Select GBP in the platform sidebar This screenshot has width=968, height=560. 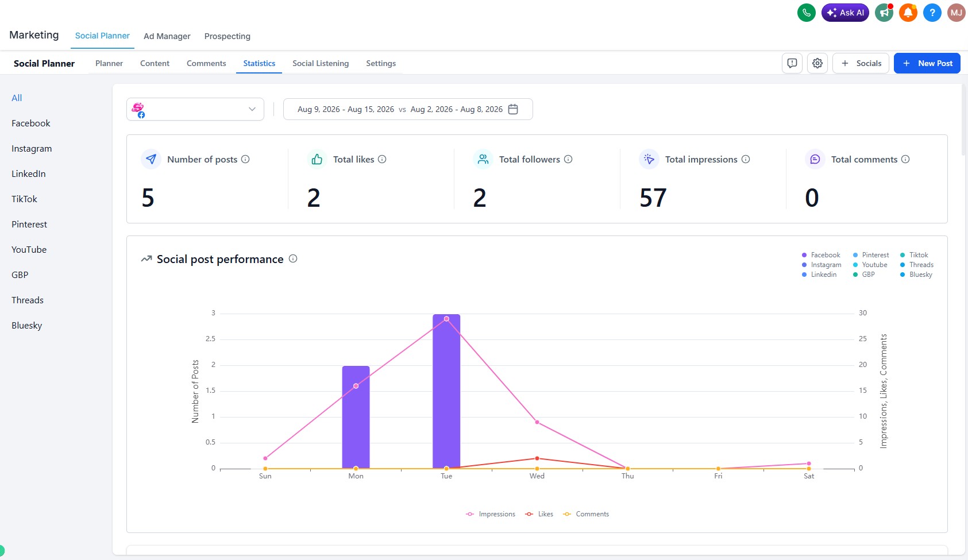point(20,275)
